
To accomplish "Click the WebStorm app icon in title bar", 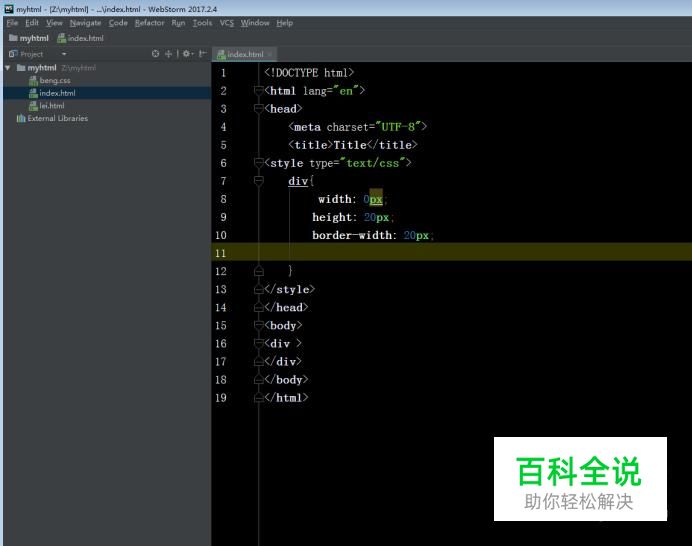I will pos(9,9).
